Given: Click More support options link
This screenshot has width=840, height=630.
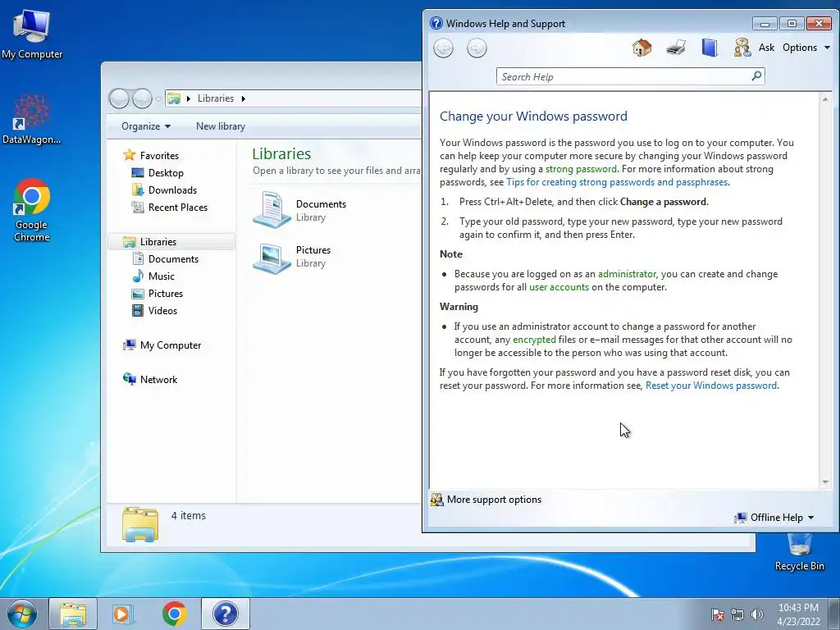Looking at the screenshot, I should pos(494,500).
